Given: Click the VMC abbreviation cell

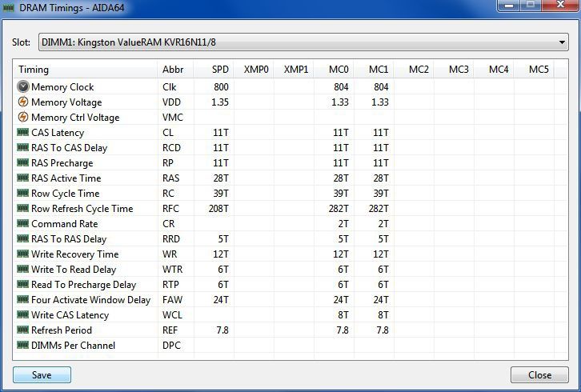Looking at the screenshot, I should (173, 118).
